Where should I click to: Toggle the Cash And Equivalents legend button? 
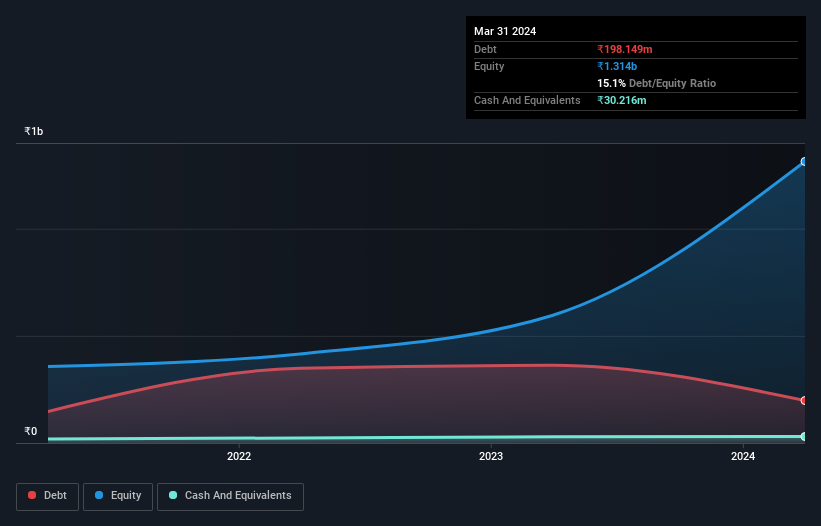(x=230, y=496)
